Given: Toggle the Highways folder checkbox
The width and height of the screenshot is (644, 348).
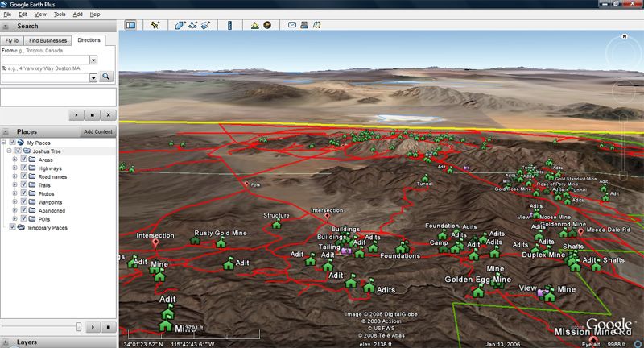Looking at the screenshot, I should click(24, 168).
